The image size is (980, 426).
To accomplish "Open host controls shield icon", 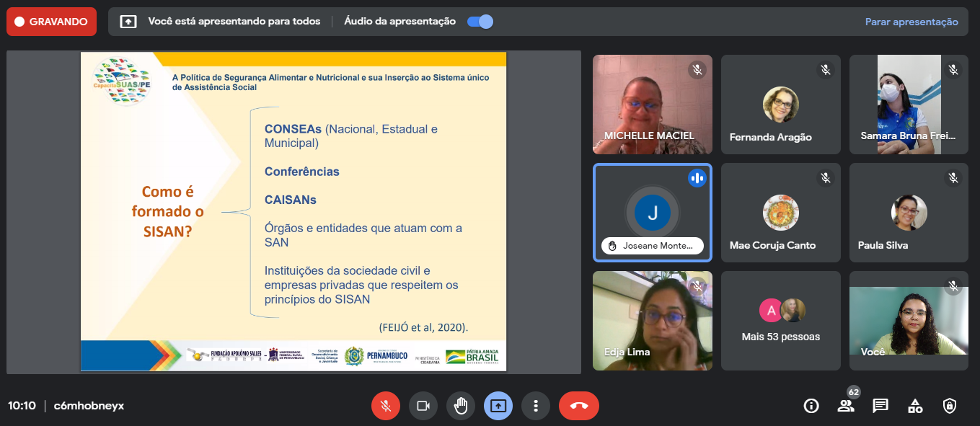I will point(950,406).
